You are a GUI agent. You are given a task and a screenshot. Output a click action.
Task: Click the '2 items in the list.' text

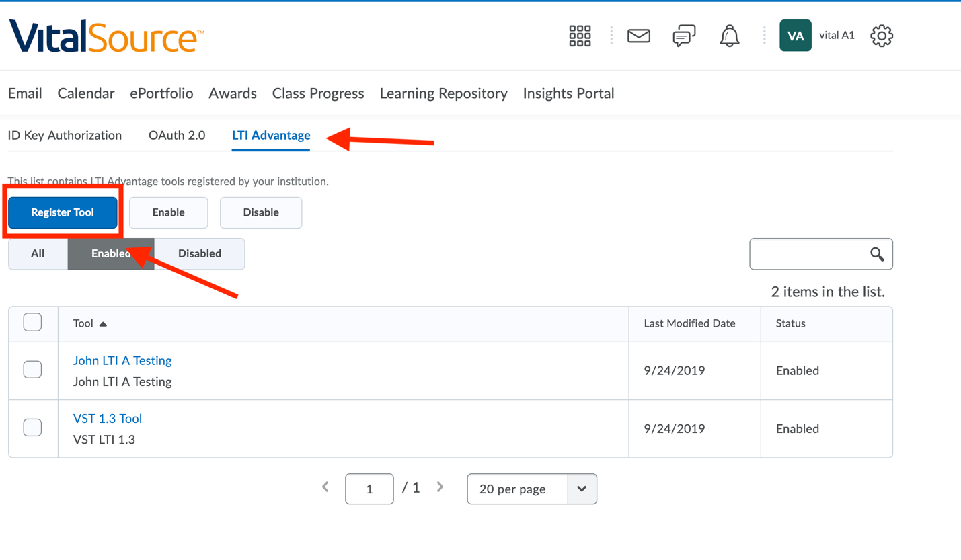828,292
